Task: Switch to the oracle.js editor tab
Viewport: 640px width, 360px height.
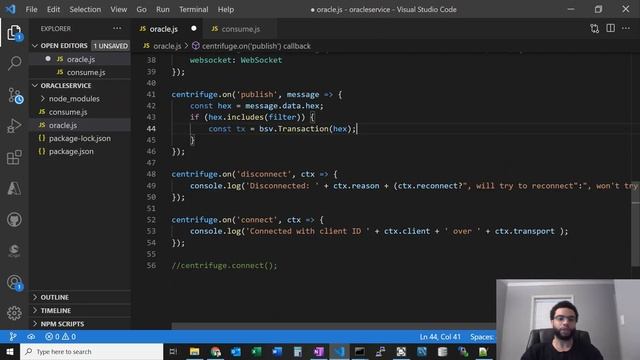Action: [x=163, y=29]
